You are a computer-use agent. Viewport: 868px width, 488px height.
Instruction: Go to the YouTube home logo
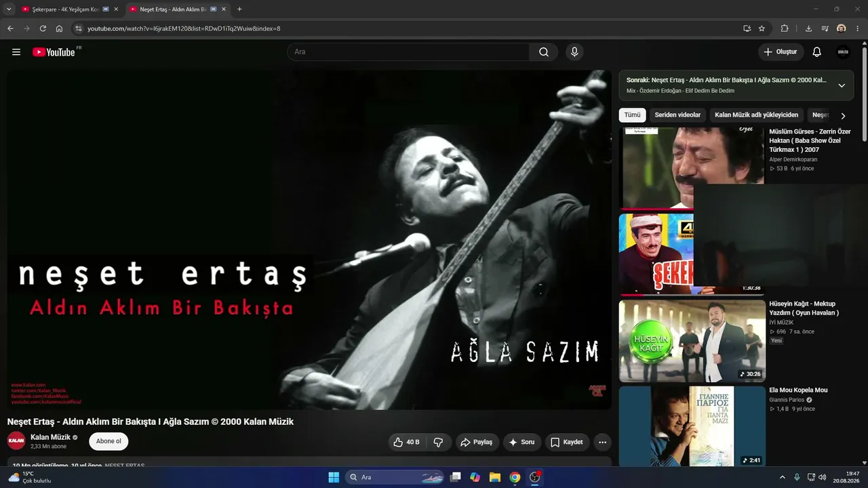click(x=54, y=52)
